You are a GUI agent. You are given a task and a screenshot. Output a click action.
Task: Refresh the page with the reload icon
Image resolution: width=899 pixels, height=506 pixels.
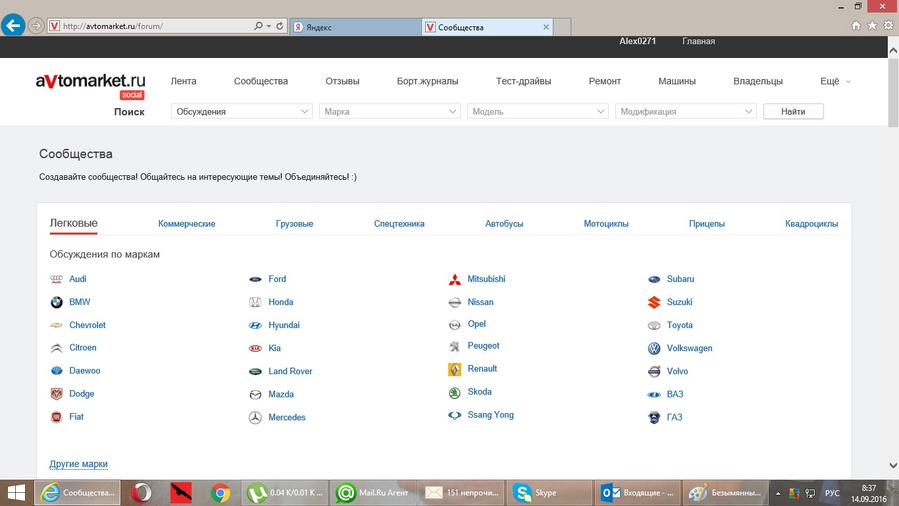pyautogui.click(x=280, y=26)
